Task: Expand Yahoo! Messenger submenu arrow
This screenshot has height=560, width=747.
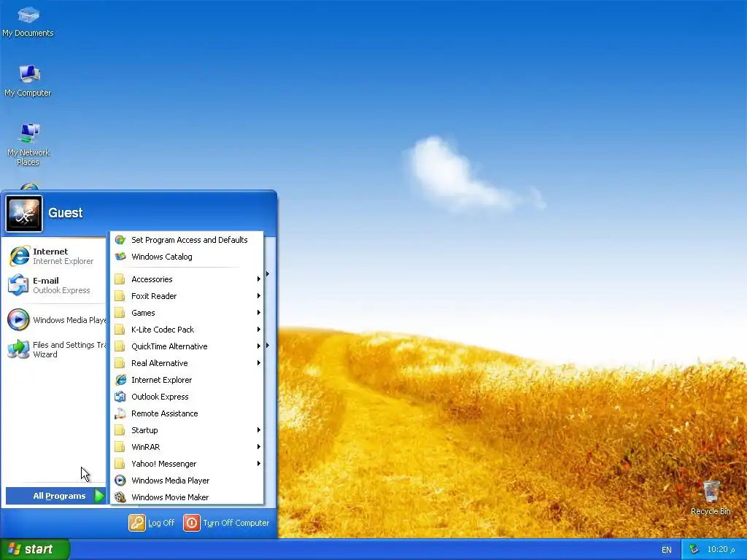Action: coord(259,464)
